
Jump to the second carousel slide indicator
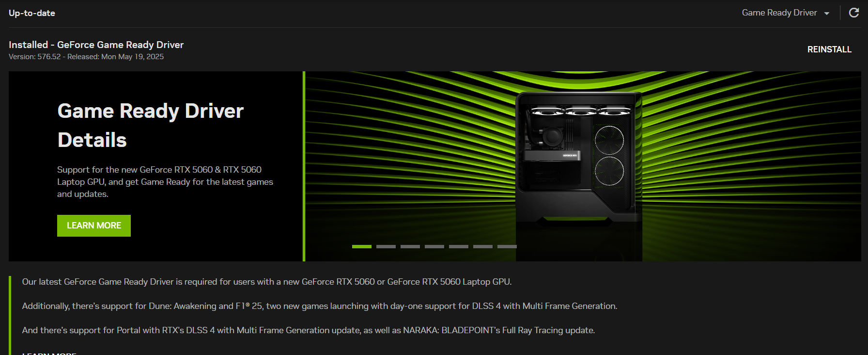(x=386, y=247)
